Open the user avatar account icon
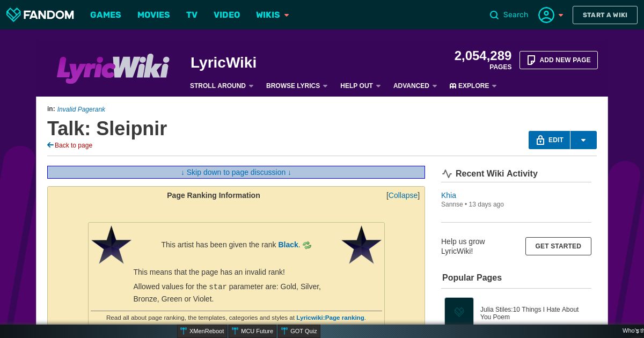Viewport: 644px width, 338px height. 546,15
